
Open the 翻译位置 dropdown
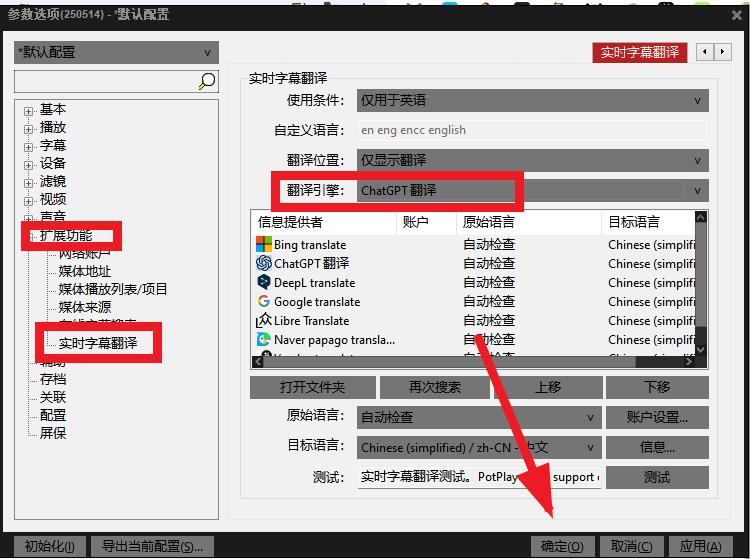(532, 160)
